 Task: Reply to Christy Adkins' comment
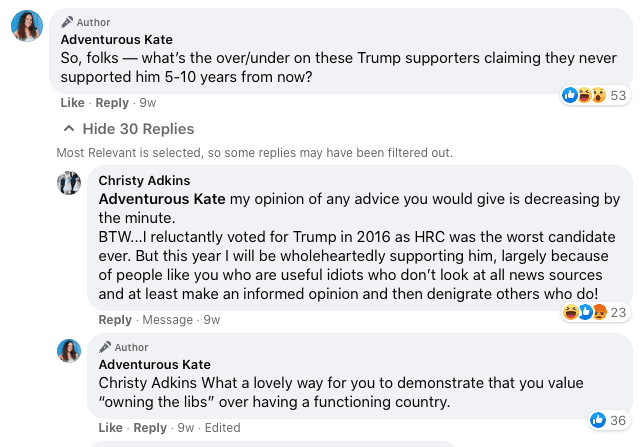[x=115, y=320]
